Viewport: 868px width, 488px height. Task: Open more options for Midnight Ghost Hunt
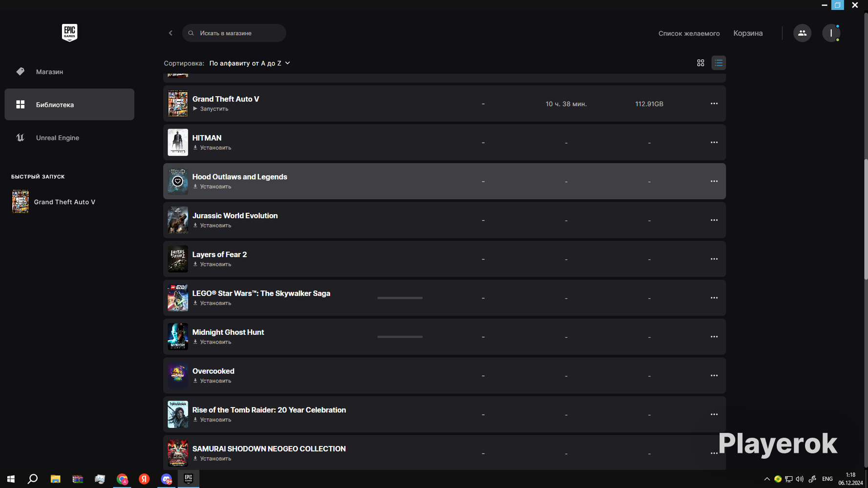coord(714,337)
